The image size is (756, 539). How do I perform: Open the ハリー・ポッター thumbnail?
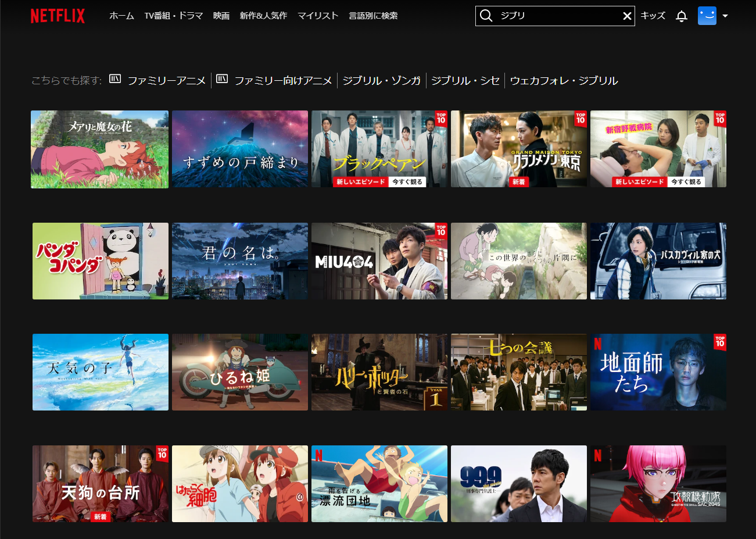(x=379, y=372)
